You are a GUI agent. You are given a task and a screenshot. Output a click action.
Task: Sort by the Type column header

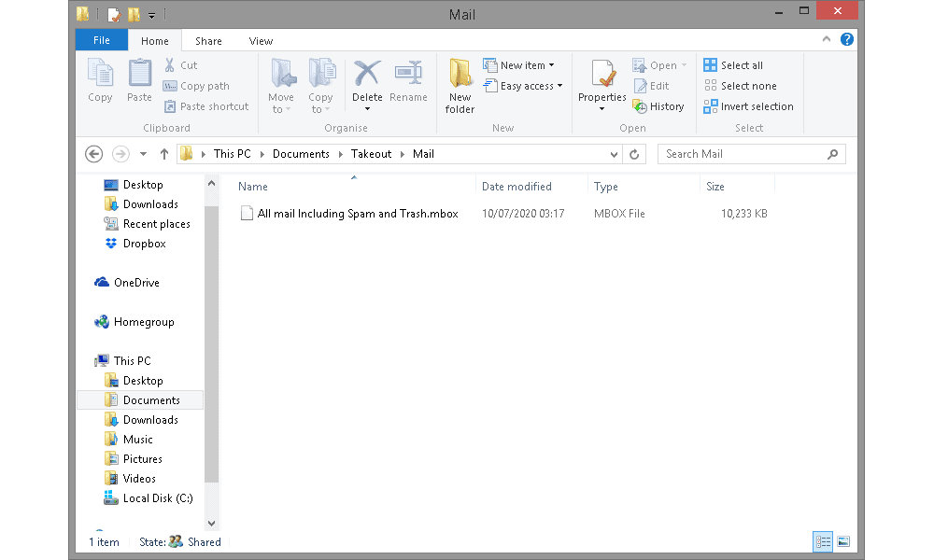606,187
